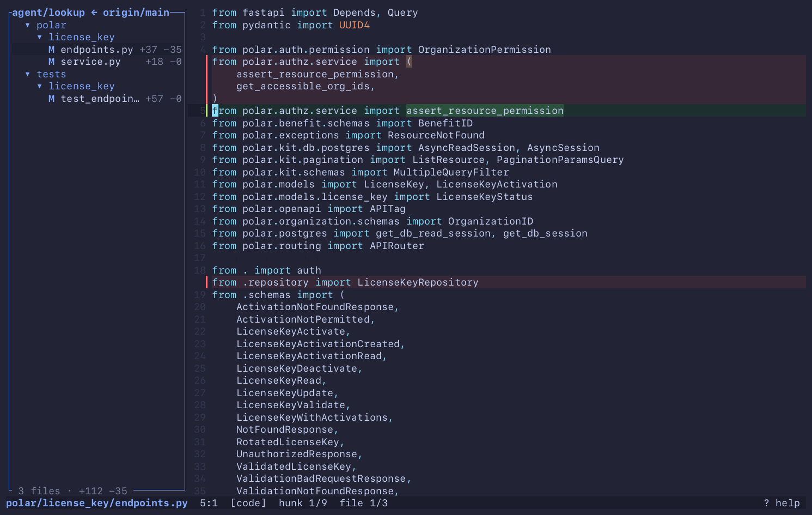812x515 pixels.
Task: Click the "hunk 1/9" status entry
Action: click(x=303, y=503)
